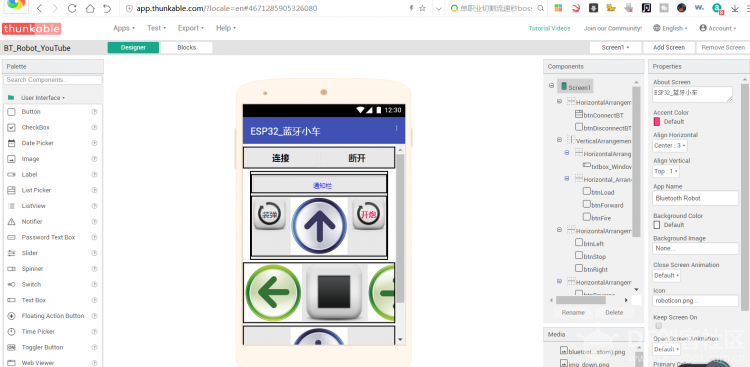Click the Components panel horizontal scrollbar
This screenshot has width=750, height=367.
581,300
